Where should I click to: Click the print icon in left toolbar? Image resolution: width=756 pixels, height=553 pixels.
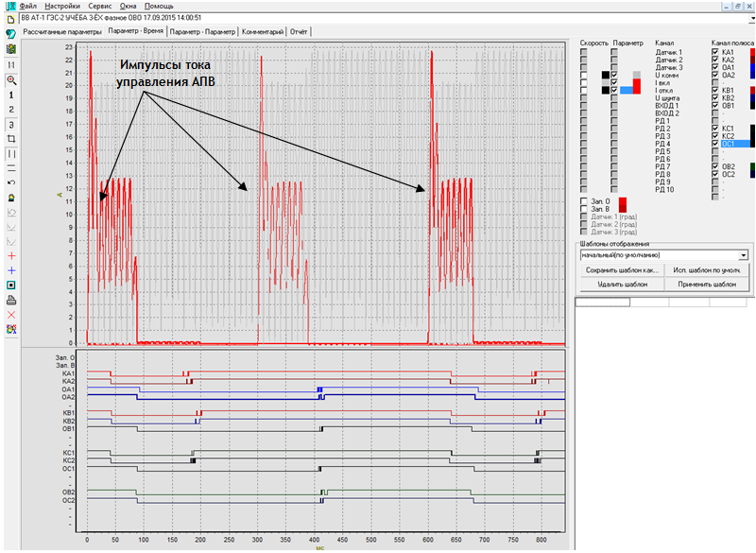pyautogui.click(x=10, y=300)
